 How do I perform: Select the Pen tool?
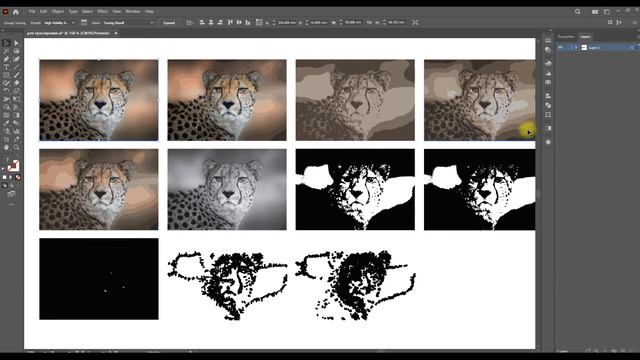6,59
